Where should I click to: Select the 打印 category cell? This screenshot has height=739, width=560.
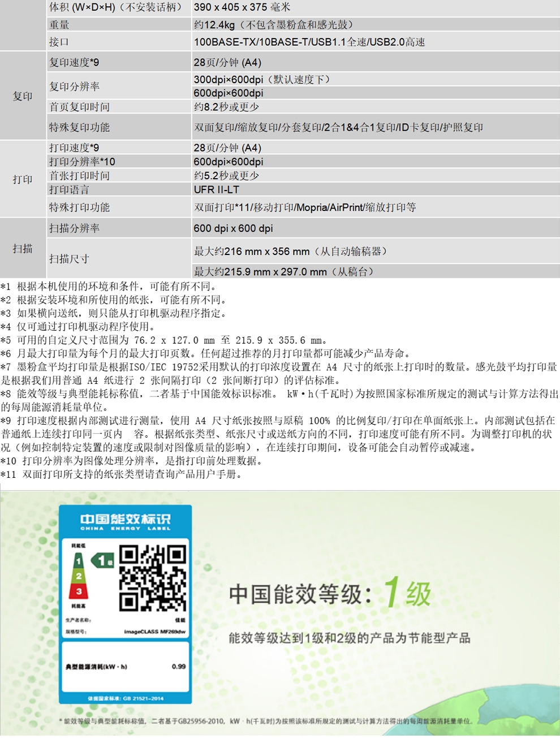(23, 179)
